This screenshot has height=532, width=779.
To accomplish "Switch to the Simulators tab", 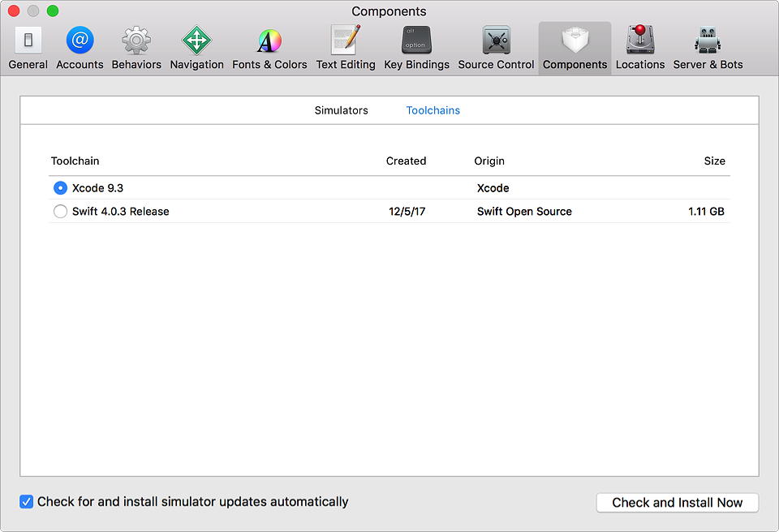I will click(x=342, y=110).
